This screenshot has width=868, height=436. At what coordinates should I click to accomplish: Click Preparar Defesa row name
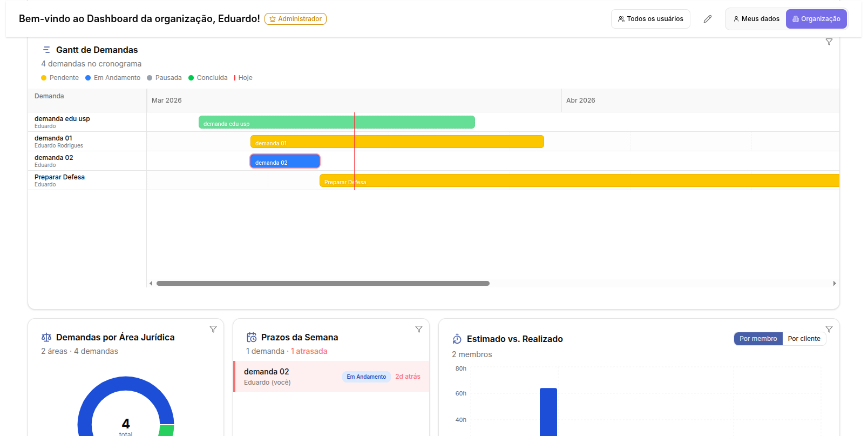click(x=59, y=177)
